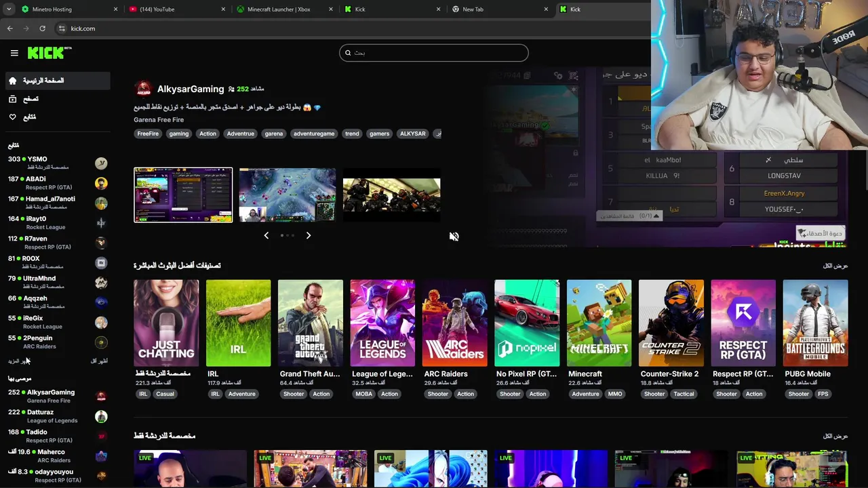
Task: Click the search magnifier icon
Action: tap(348, 53)
